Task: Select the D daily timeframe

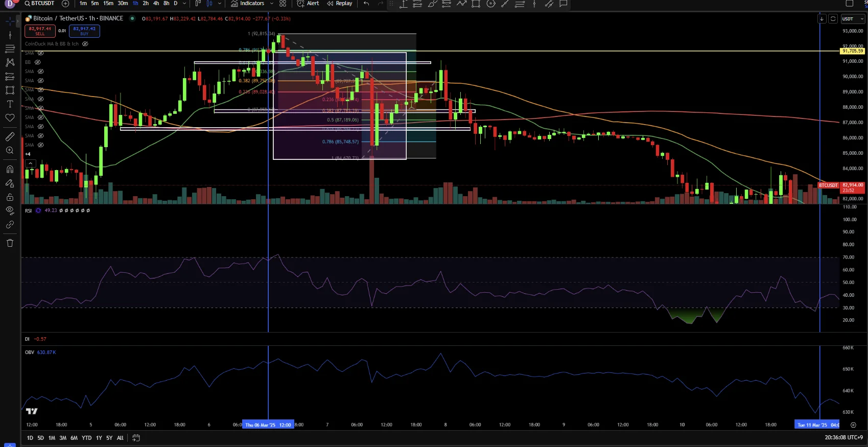Action: tap(175, 4)
